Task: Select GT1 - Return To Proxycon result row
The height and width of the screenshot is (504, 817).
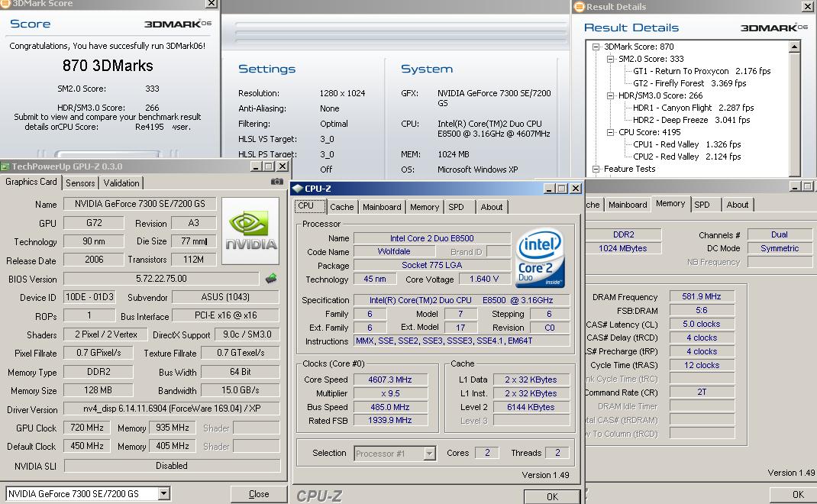Action: tap(702, 72)
